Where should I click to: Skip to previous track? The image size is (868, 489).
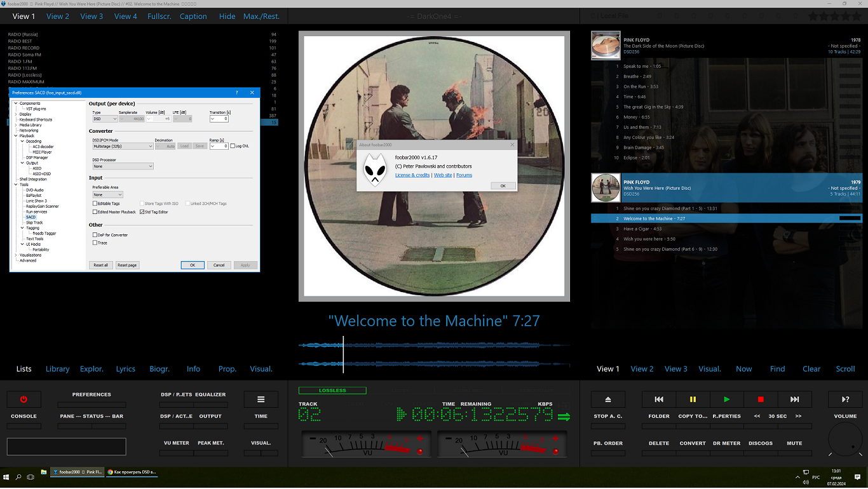tap(659, 399)
